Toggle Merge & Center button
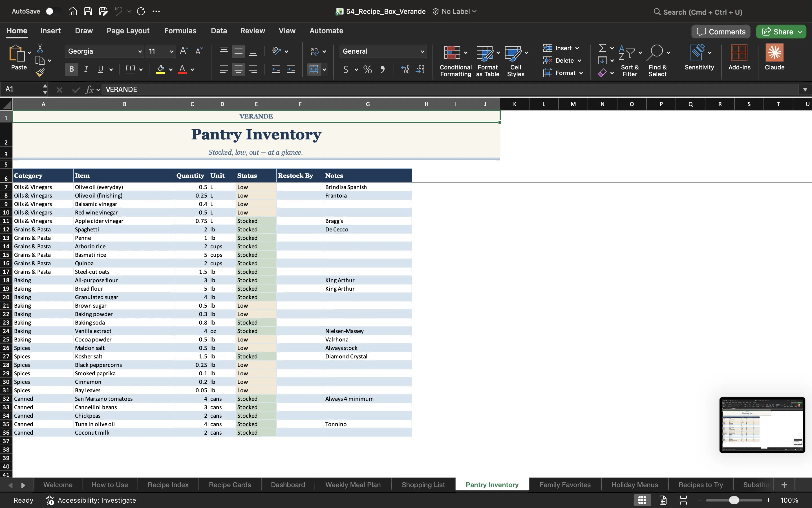The height and width of the screenshot is (508, 812). 314,69
